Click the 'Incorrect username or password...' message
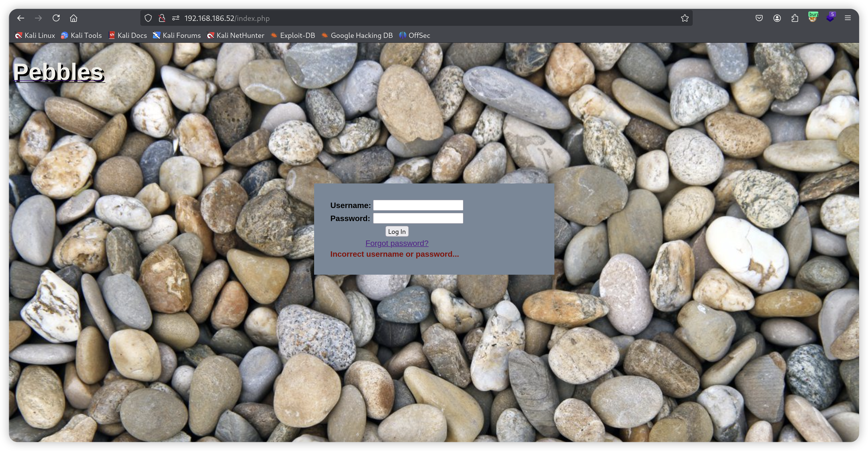Screen dimensions: 868x451 point(394,254)
